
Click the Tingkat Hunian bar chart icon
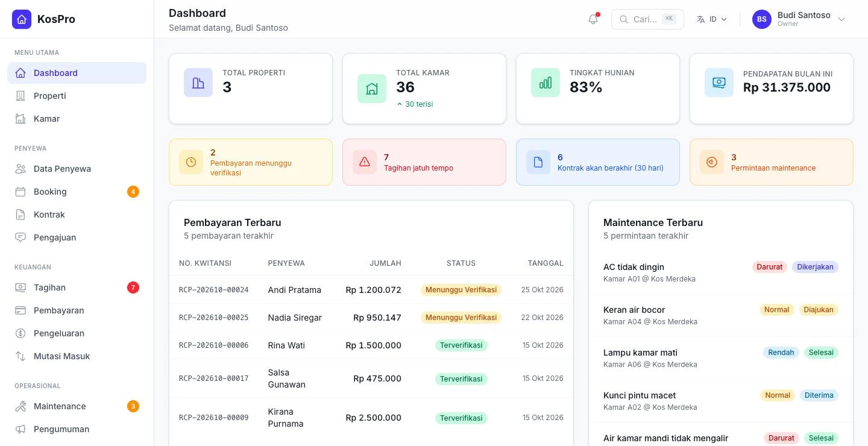[x=546, y=83]
